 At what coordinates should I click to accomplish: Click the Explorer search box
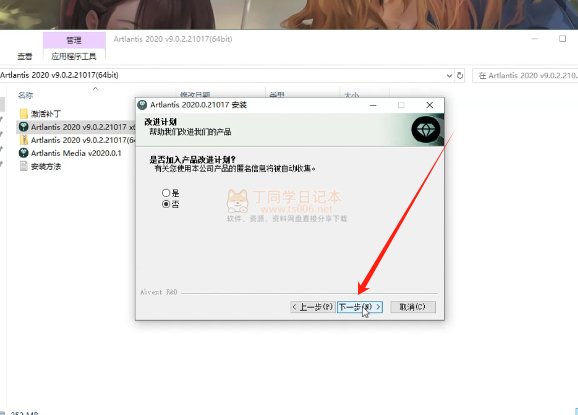(x=525, y=76)
